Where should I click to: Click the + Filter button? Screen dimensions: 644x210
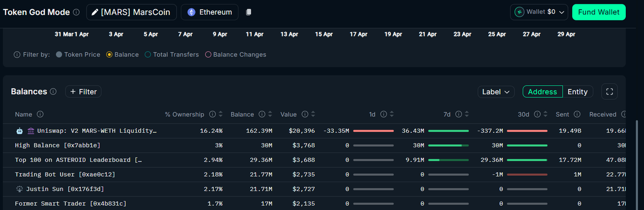click(83, 92)
